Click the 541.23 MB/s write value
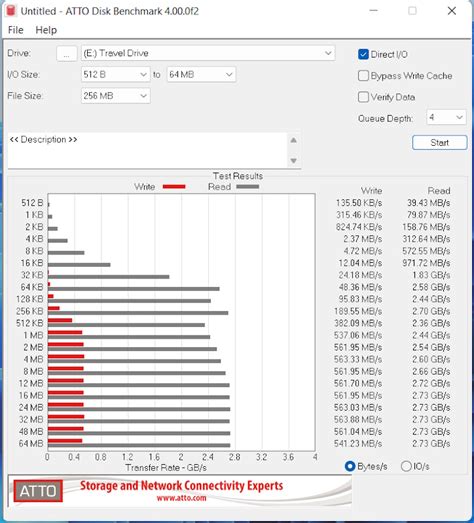 tap(358, 444)
